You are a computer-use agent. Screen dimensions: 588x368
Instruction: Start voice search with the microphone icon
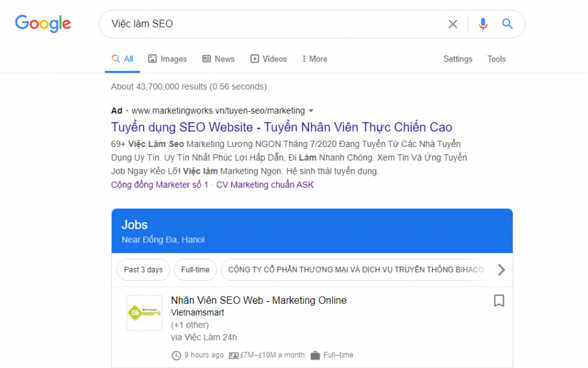tap(483, 24)
